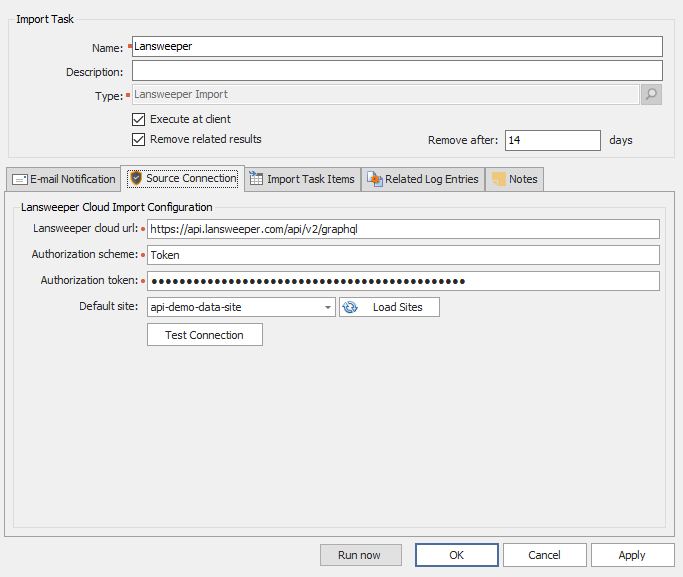683x577 pixels.
Task: Click the Cancel button
Action: pos(544,555)
